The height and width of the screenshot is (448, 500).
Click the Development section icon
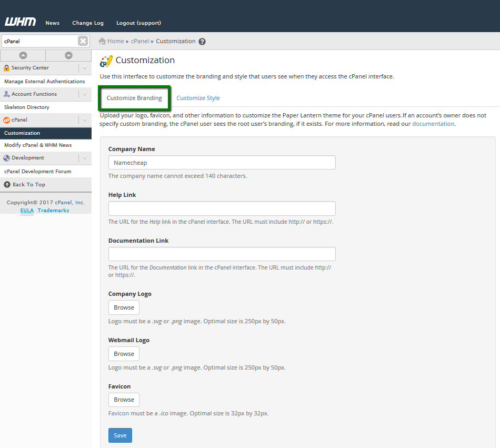6,158
